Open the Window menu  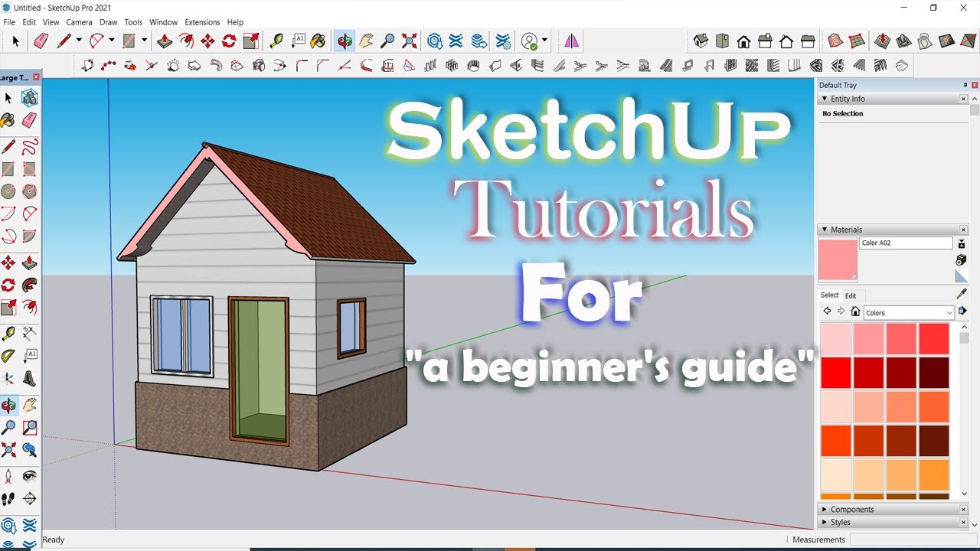[163, 22]
